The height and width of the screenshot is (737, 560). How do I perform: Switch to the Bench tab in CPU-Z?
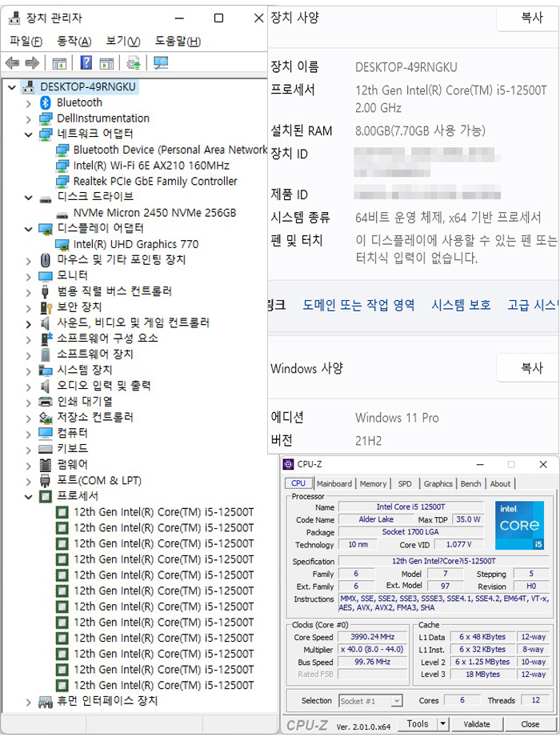(x=470, y=483)
